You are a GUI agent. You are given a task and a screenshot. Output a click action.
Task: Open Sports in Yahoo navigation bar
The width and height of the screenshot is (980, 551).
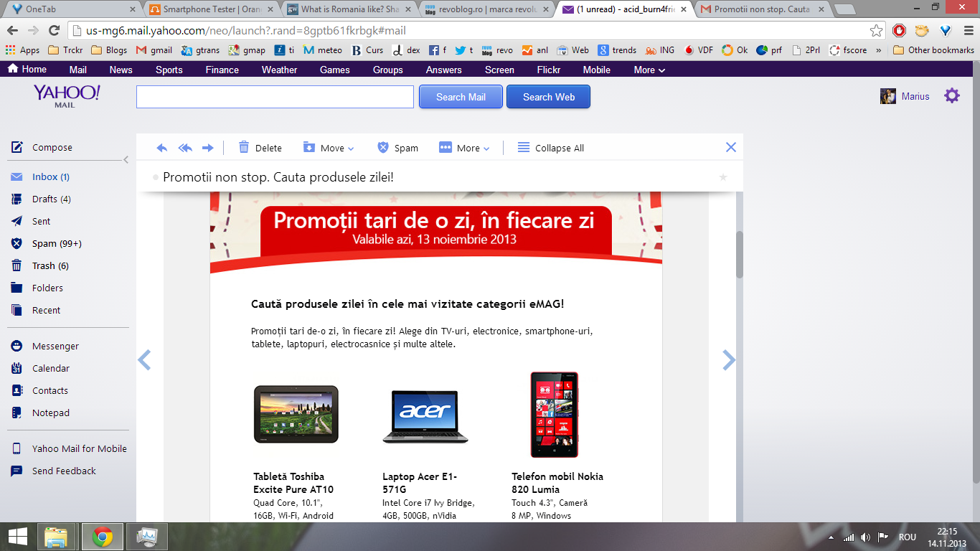(169, 70)
